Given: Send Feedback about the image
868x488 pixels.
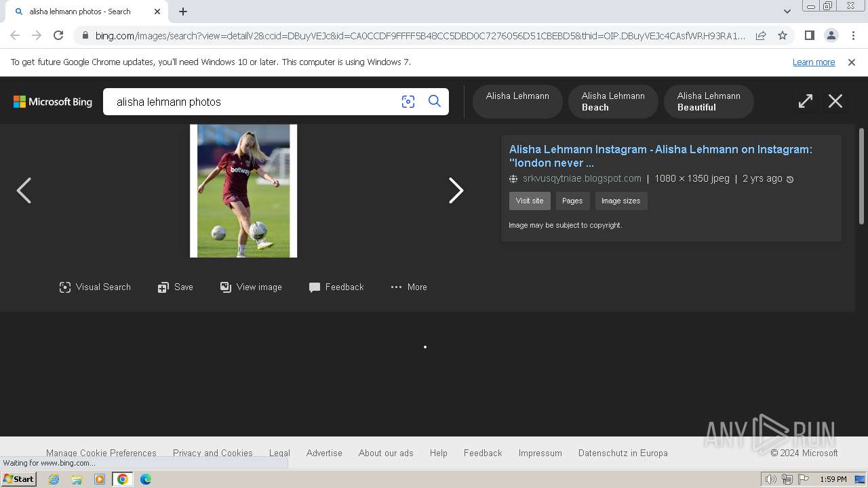Looking at the screenshot, I should tap(336, 287).
